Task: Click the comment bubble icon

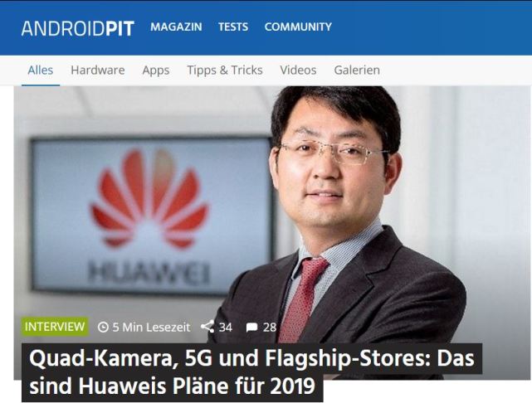Action: pyautogui.click(x=251, y=328)
